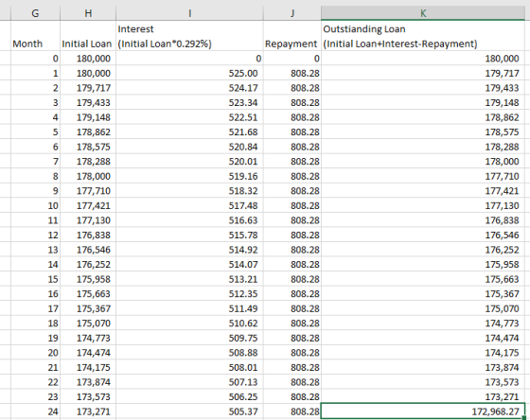Select Initial Loan 180,000 in month 0 row
Screen dimensions: 530x420
pyautogui.click(x=88, y=59)
